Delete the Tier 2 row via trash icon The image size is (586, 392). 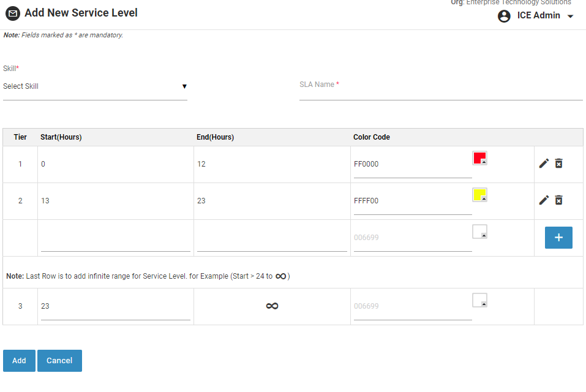click(x=558, y=200)
